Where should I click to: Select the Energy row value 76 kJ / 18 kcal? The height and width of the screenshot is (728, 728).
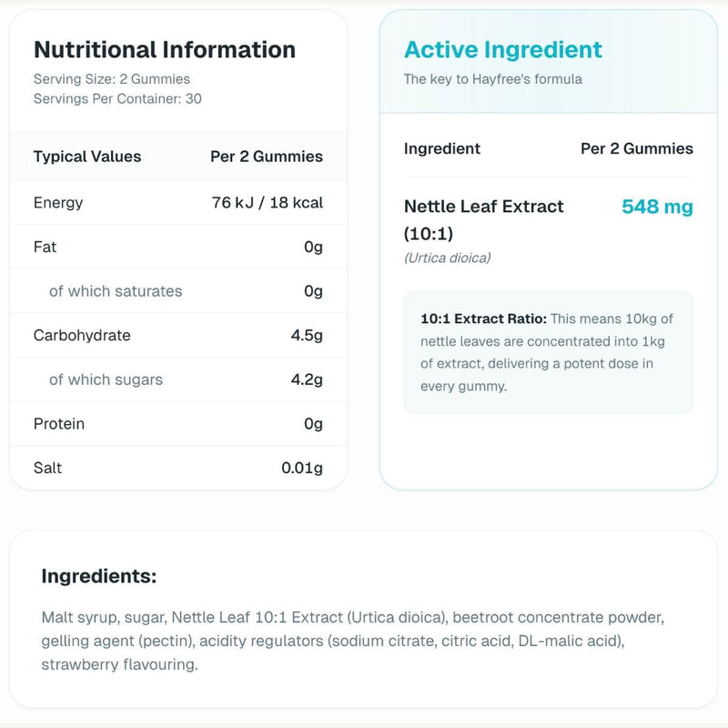pos(267,202)
